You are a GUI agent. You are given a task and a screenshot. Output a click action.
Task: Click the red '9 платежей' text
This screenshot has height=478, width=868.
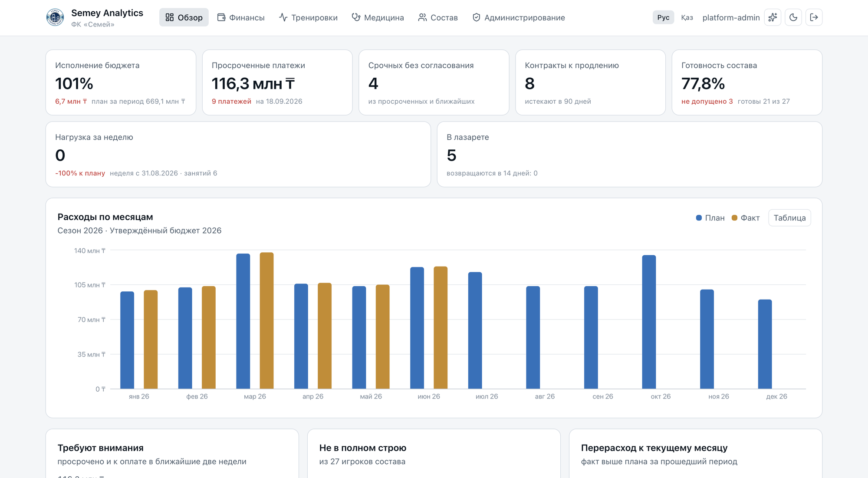pyautogui.click(x=231, y=101)
